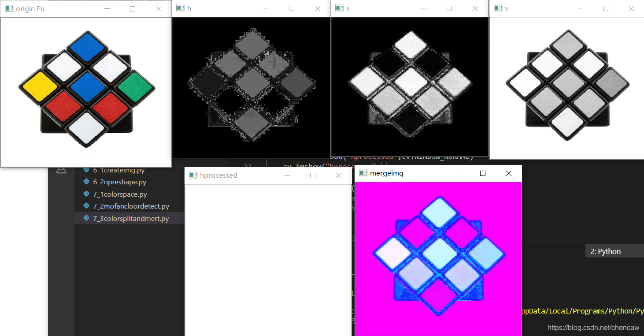The width and height of the screenshot is (644, 336).
Task: Maximize the mergeimg window
Action: click(482, 173)
